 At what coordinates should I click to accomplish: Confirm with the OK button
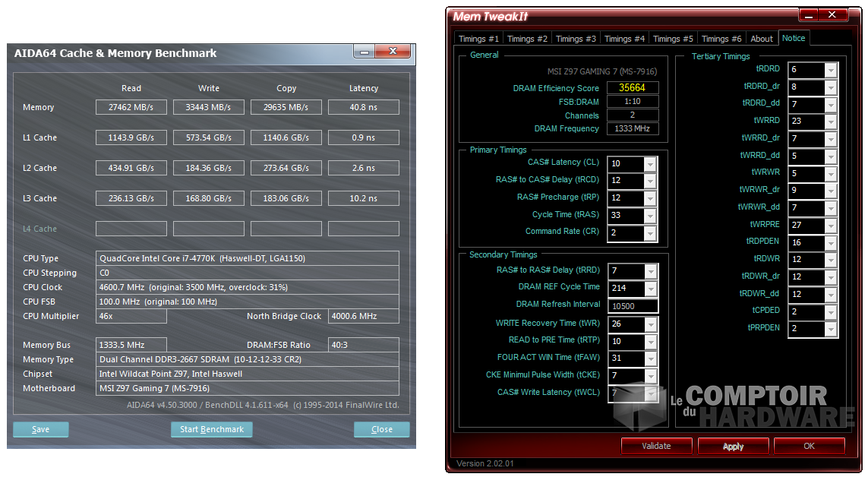tap(809, 446)
